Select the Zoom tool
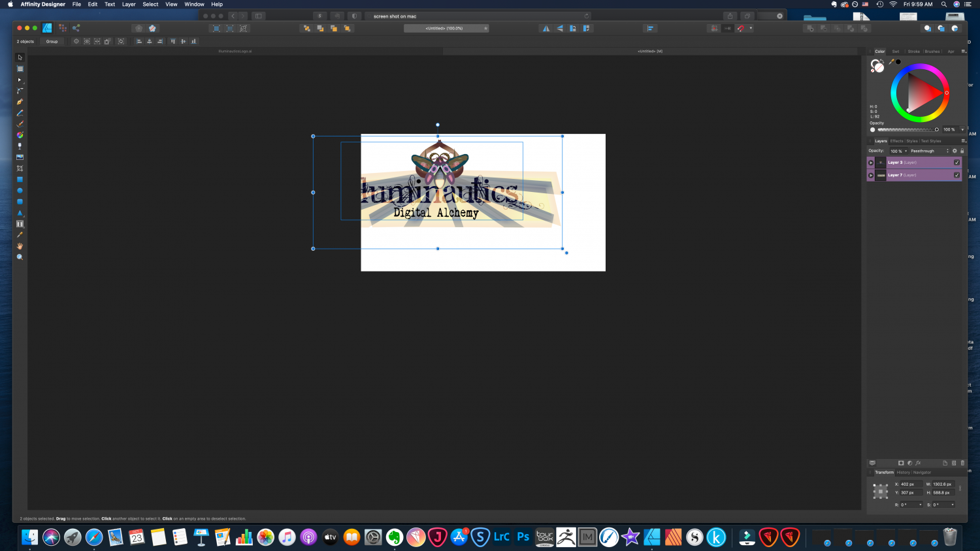This screenshot has height=551, width=980. click(x=20, y=255)
